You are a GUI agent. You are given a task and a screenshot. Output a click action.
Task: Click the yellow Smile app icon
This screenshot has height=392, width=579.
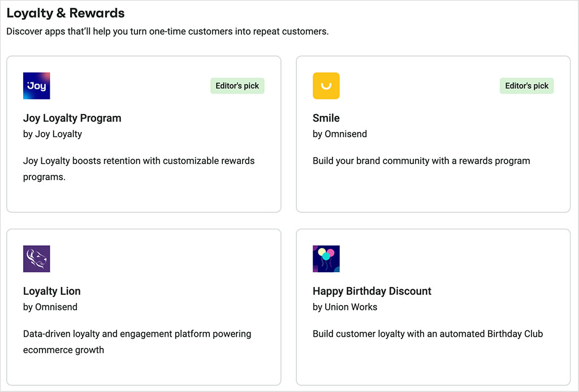(326, 86)
